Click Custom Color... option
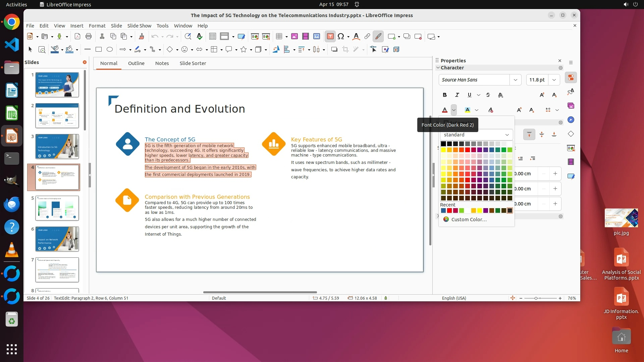This screenshot has height=362, width=644. [x=469, y=219]
